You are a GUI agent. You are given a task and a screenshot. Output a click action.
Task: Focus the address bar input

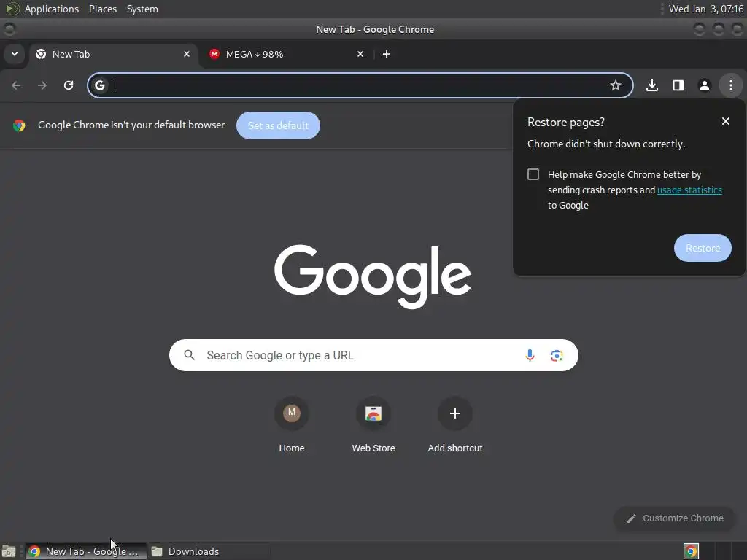(360, 85)
